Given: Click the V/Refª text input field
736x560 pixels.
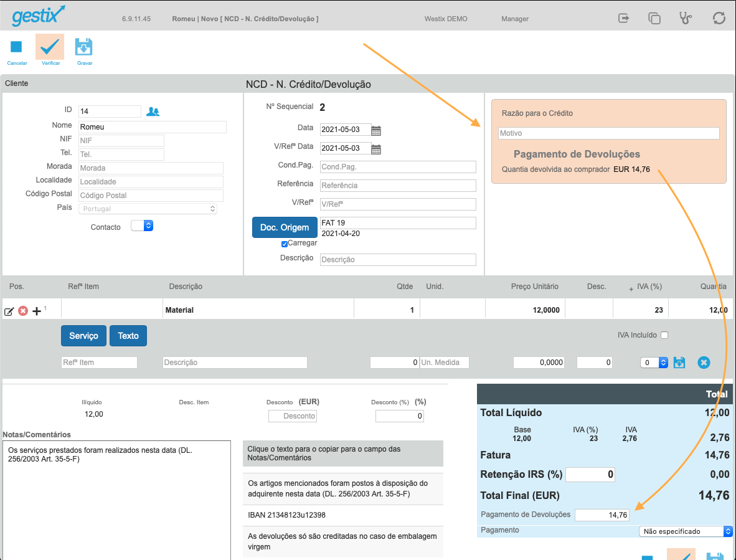Looking at the screenshot, I should pos(398,204).
